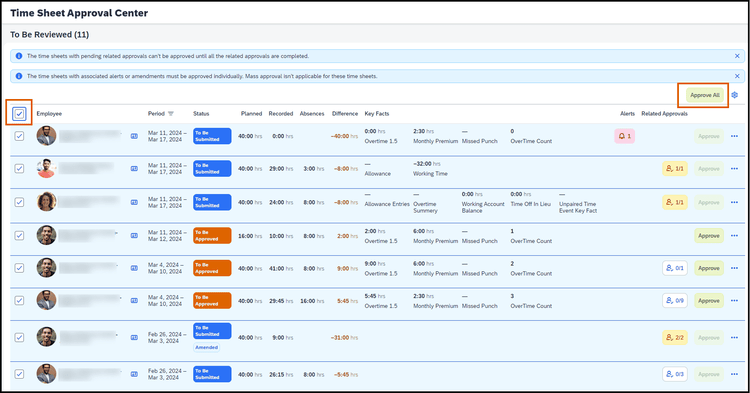Click employee photo in the 24:00 recorded row
The height and width of the screenshot is (393, 750).
click(46, 202)
